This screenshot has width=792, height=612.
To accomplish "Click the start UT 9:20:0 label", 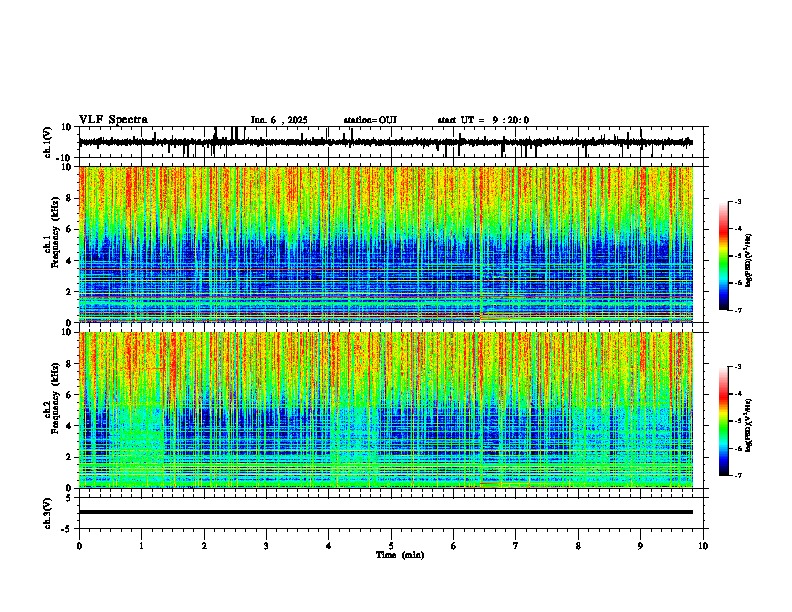I will click(483, 120).
